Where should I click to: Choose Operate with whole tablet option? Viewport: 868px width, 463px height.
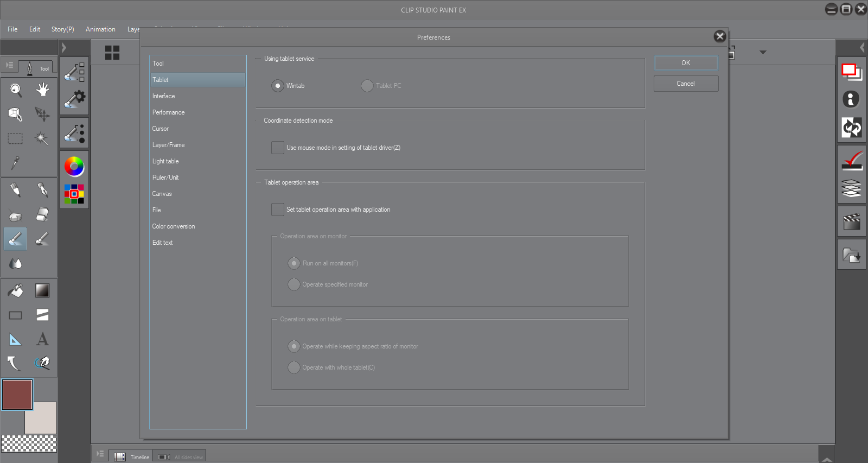click(294, 367)
